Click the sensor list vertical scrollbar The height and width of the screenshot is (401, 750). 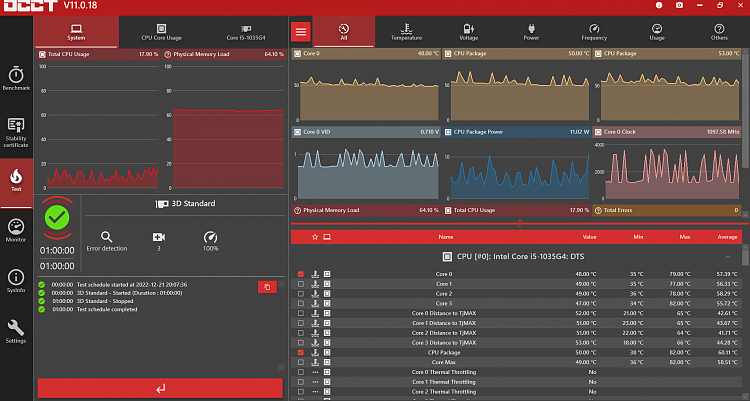(745, 256)
